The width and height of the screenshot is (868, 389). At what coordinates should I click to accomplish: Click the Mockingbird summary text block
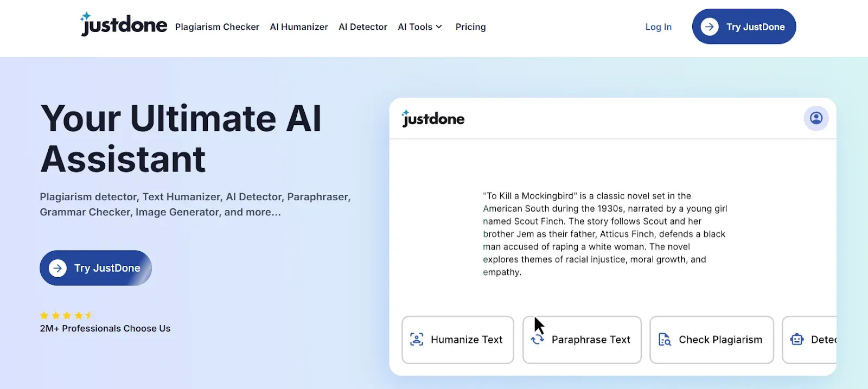click(x=605, y=234)
